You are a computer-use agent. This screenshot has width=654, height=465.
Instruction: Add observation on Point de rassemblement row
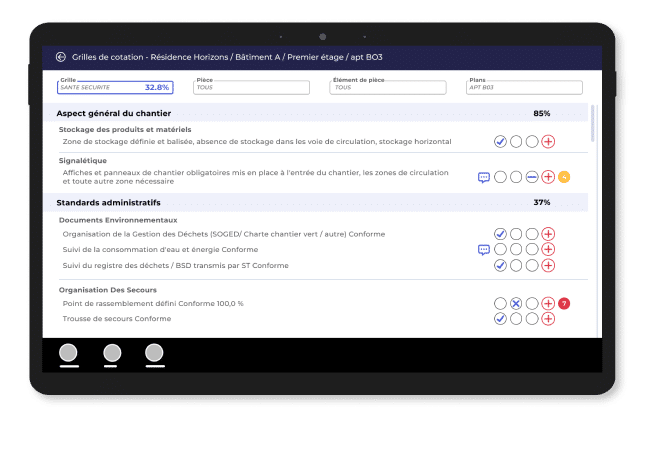tap(548, 304)
